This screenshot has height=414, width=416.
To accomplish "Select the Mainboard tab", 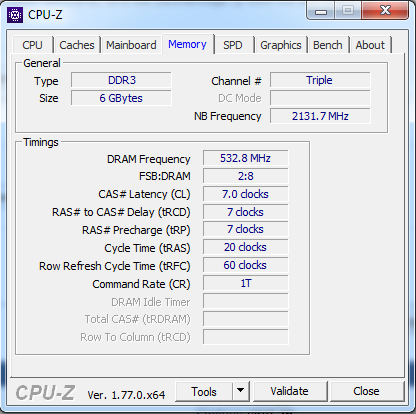I will click(x=131, y=45).
